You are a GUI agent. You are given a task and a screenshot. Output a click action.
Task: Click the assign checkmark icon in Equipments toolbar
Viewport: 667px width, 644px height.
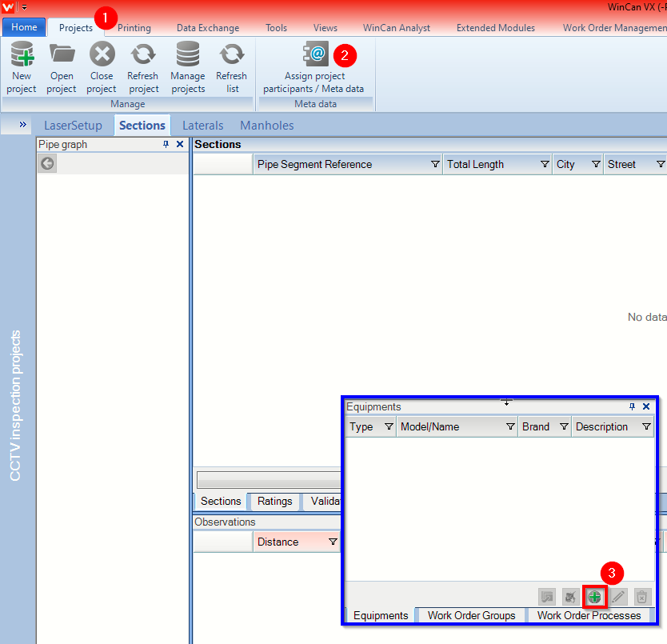pyautogui.click(x=547, y=597)
